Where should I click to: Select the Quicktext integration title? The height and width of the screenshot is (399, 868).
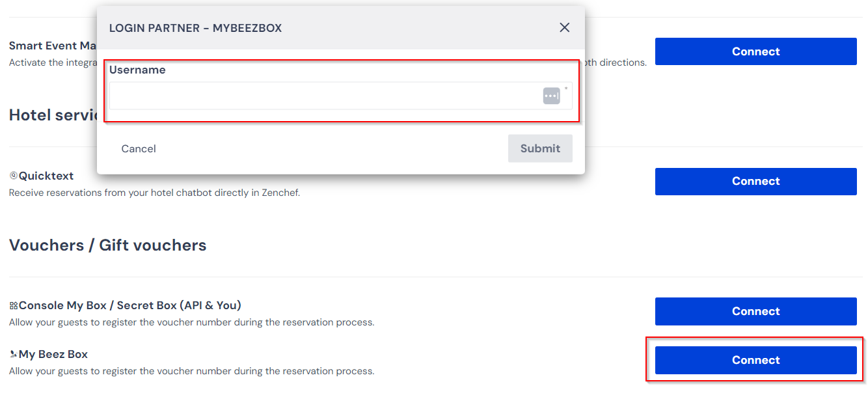click(x=46, y=176)
